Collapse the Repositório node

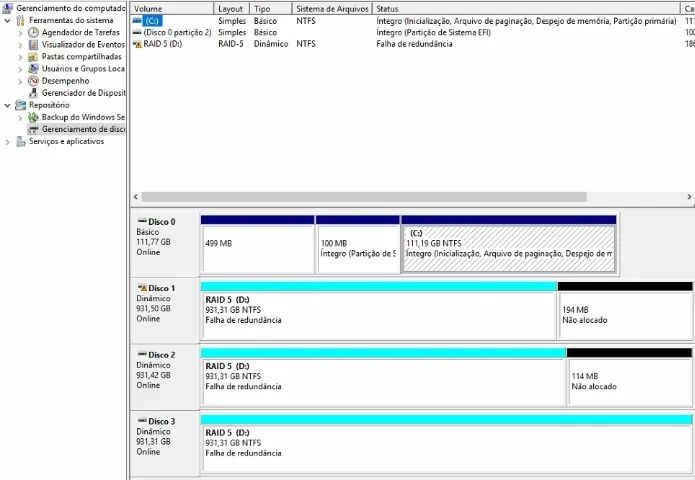(x=8, y=105)
